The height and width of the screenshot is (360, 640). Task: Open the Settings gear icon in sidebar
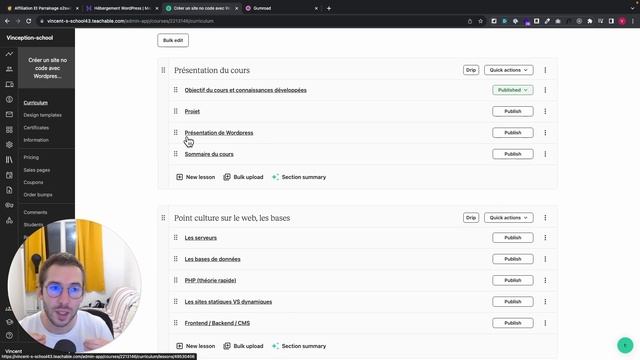(9, 145)
